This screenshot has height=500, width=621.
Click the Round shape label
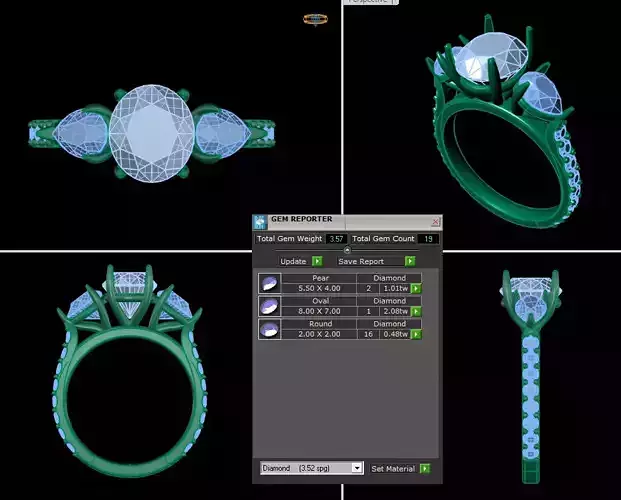coord(320,324)
